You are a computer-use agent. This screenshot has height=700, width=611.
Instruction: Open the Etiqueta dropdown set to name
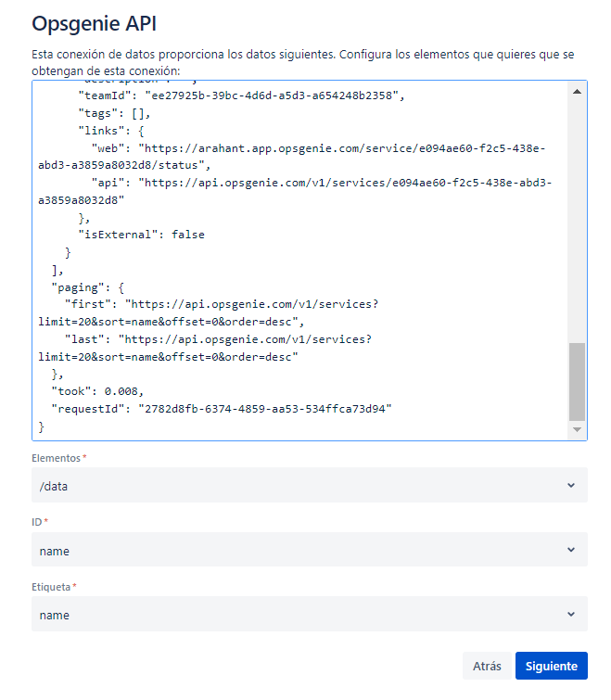[x=310, y=614]
